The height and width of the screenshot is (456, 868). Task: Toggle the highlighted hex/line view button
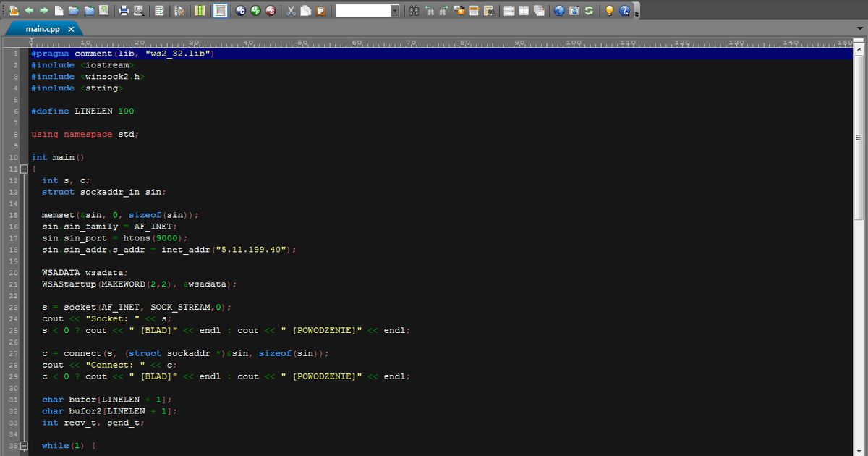pyautogui.click(x=220, y=11)
